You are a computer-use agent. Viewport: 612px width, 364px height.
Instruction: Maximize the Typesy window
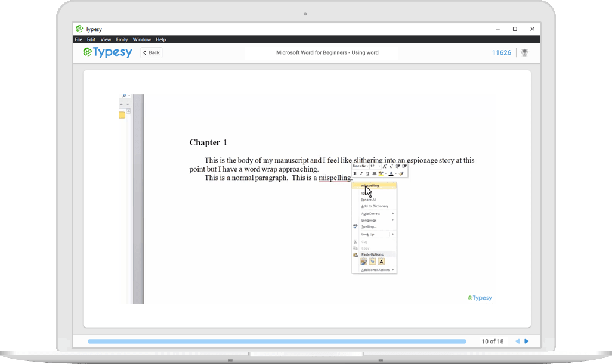point(515,29)
